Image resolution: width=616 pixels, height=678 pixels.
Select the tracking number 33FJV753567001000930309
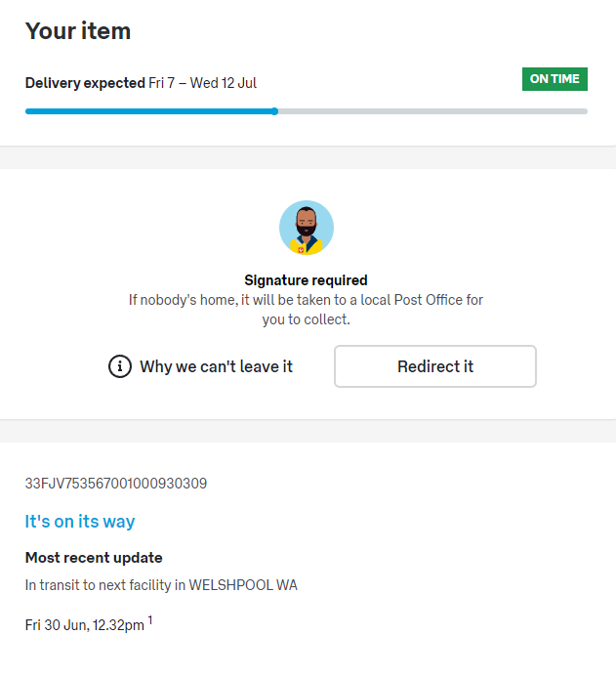click(x=116, y=484)
